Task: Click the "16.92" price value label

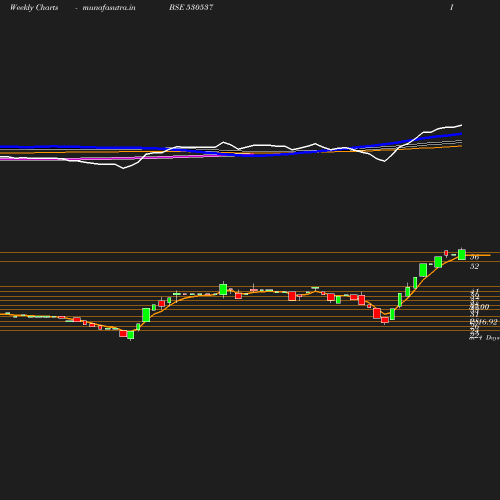Action: [x=487, y=322]
